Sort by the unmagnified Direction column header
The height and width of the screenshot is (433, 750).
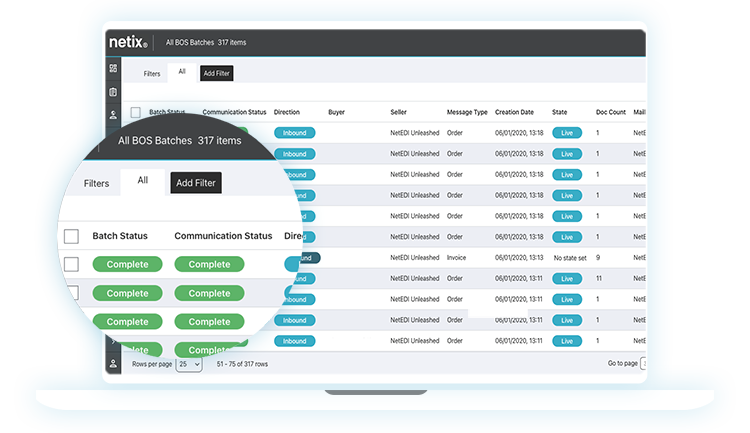[287, 112]
